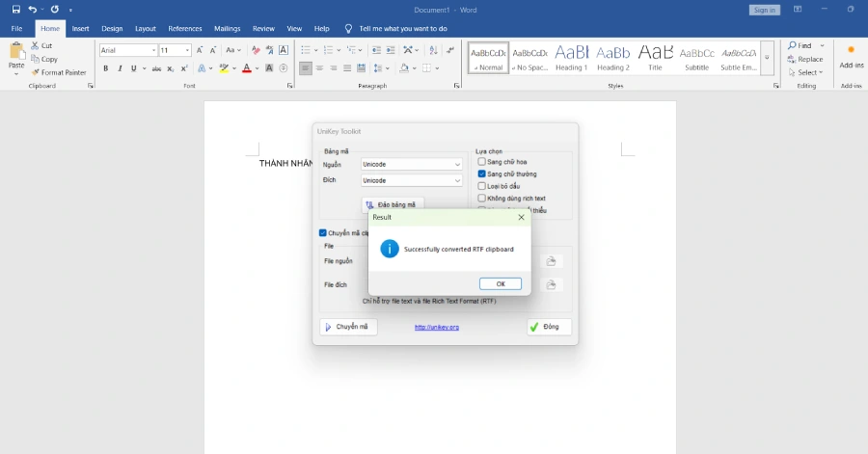Click the Paste clipboard icon
Screen dimensions: 868x454
coord(16,52)
